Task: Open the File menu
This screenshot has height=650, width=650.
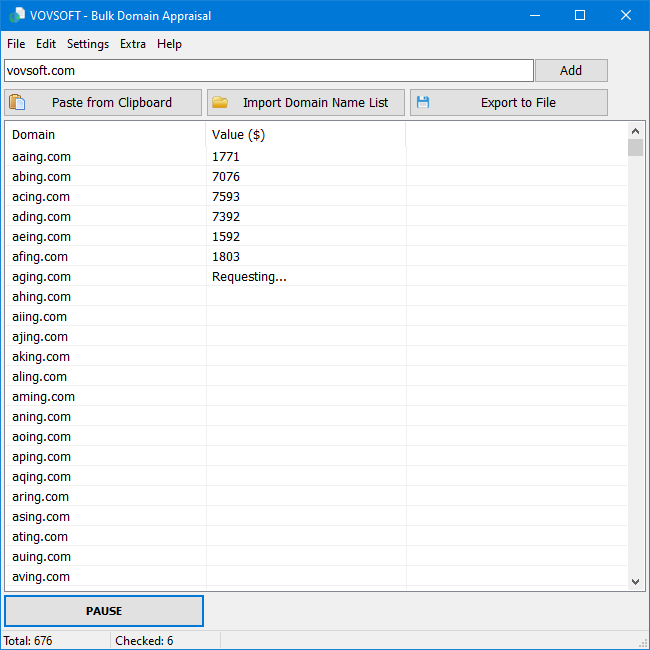Action: [x=16, y=44]
